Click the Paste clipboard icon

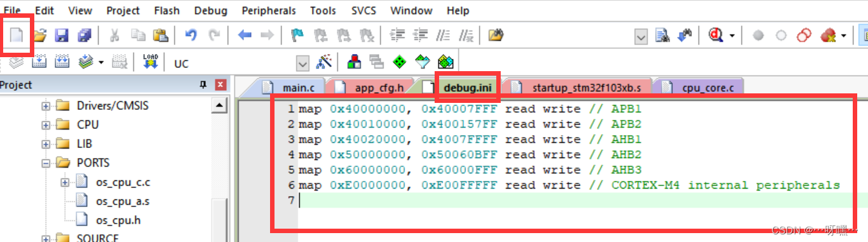point(160,36)
